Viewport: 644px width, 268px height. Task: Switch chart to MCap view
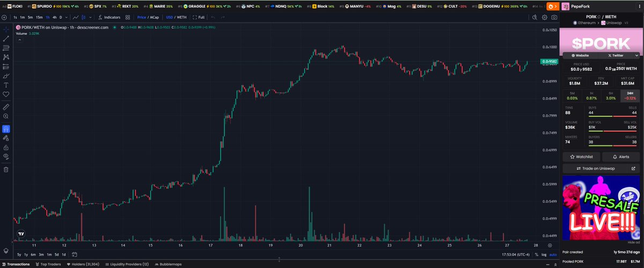pyautogui.click(x=154, y=17)
